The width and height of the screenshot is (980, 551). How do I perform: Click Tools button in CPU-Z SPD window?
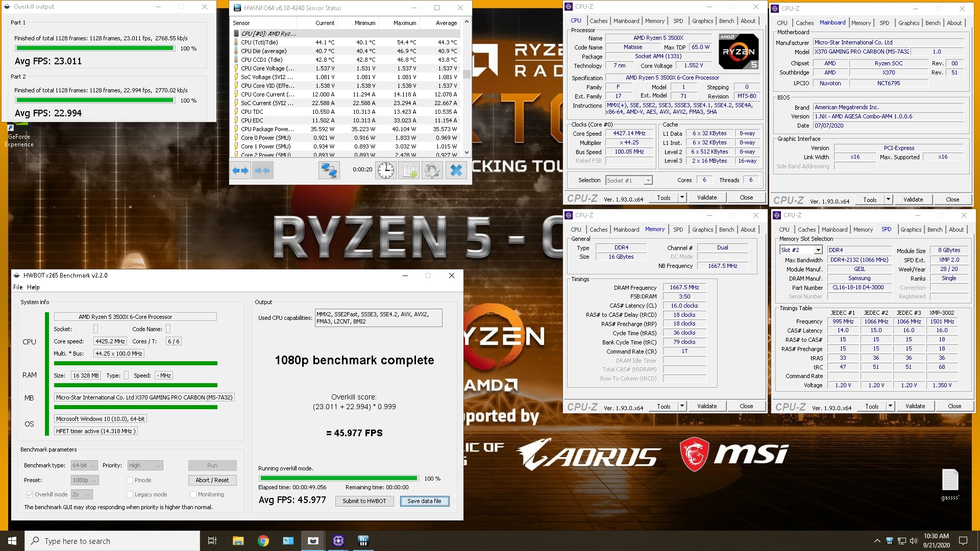click(x=872, y=406)
